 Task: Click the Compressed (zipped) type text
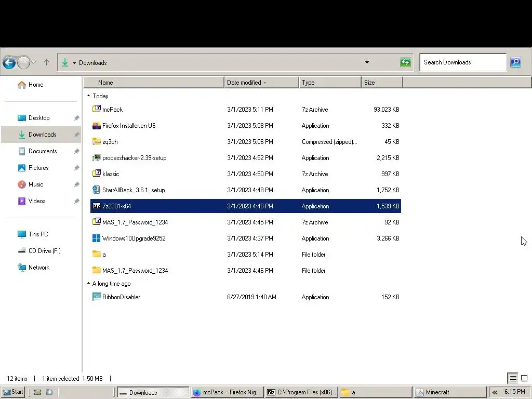point(329,142)
